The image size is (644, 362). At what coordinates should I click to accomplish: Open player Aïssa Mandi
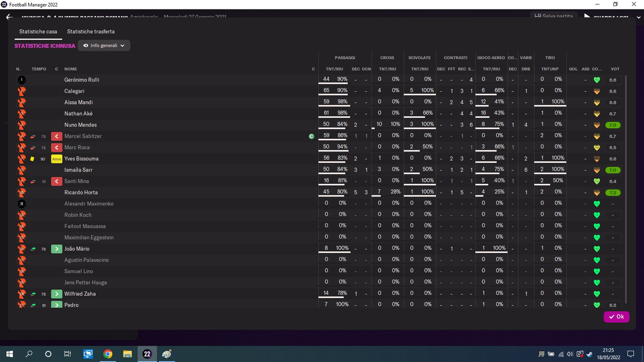click(x=78, y=102)
